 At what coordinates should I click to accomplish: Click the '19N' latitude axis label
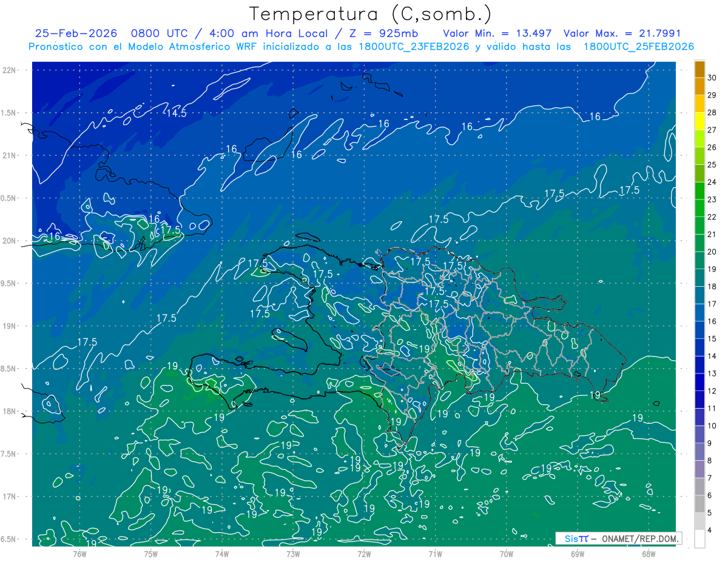pos(10,326)
